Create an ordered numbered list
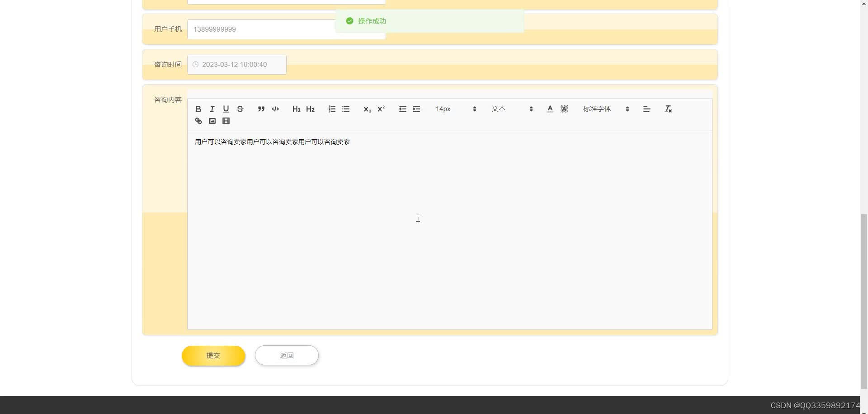The height and width of the screenshot is (414, 868). (332, 109)
